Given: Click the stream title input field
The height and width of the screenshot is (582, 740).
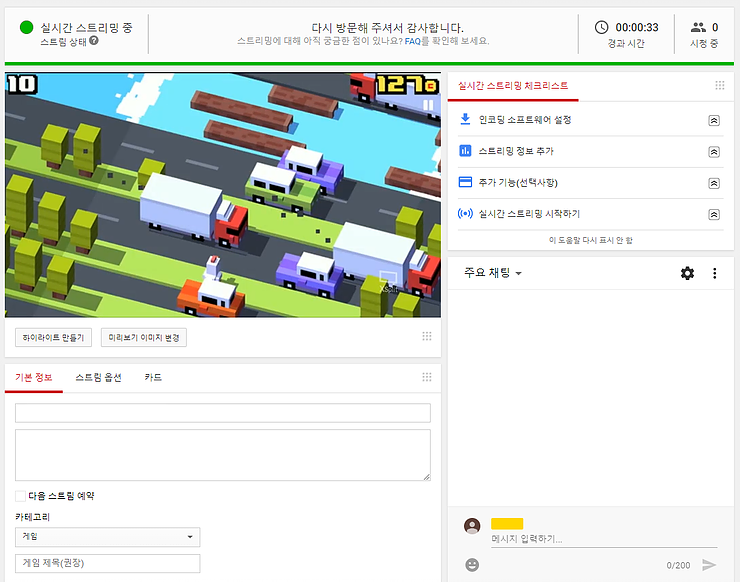Looking at the screenshot, I should tap(223, 413).
